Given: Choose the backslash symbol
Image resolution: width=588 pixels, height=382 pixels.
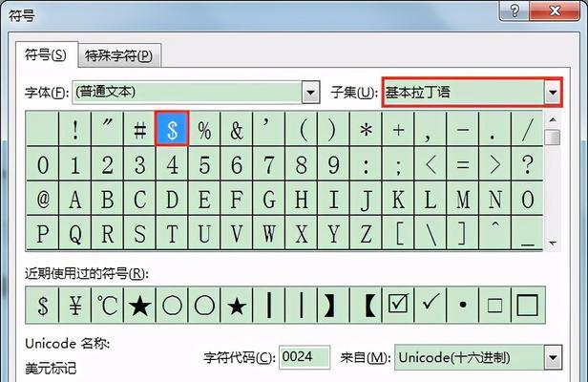Looking at the screenshot, I should tap(430, 233).
